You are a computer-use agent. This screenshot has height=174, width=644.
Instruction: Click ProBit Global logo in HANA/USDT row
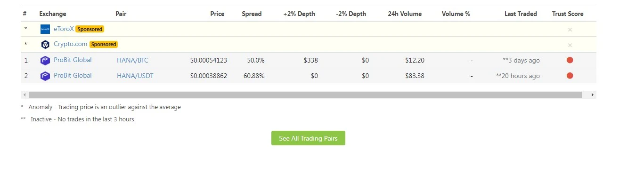pyautogui.click(x=45, y=76)
